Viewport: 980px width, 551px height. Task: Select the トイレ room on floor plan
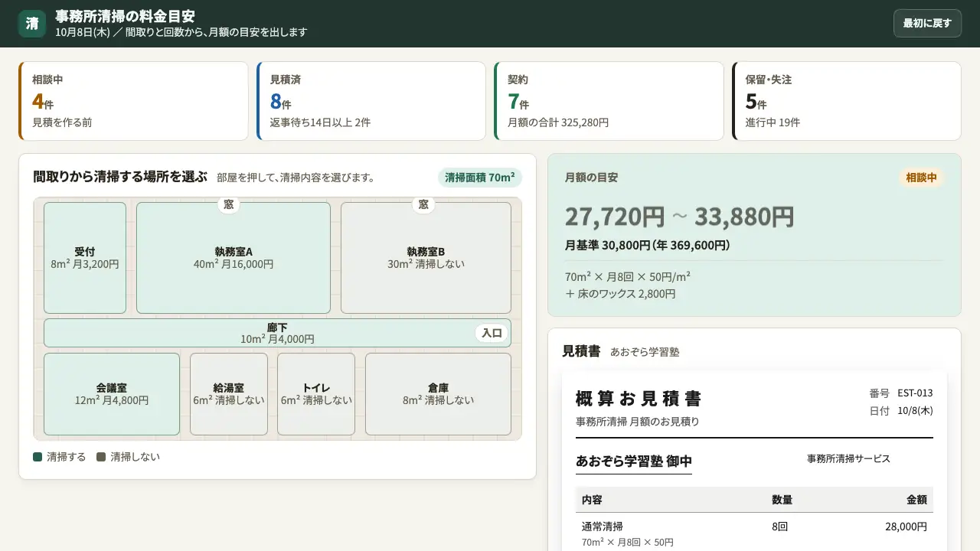[x=316, y=394]
